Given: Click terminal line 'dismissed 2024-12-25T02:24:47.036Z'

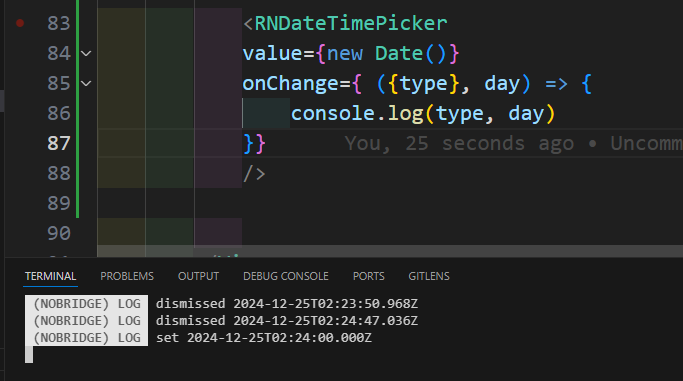Looking at the screenshot, I should click(287, 320).
